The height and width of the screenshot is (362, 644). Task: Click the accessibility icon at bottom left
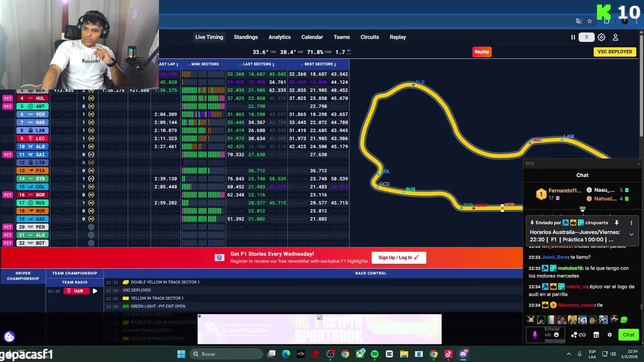9,337
